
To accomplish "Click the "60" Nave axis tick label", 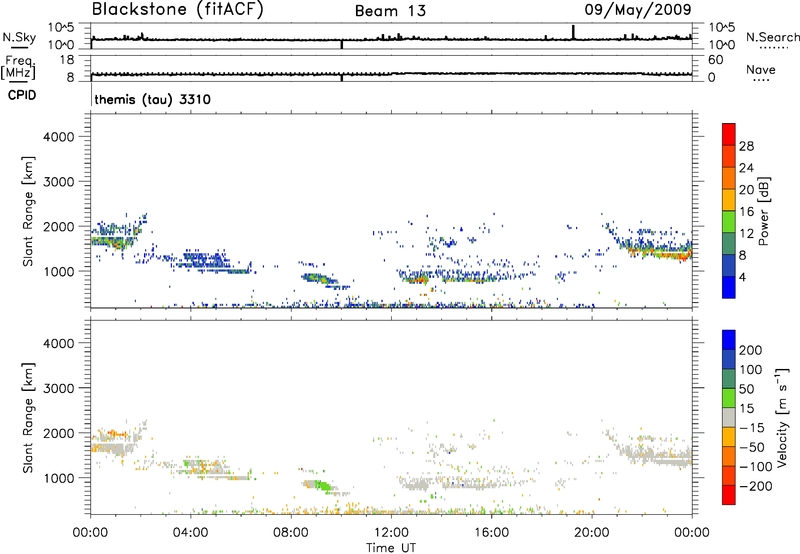I will 715,60.
